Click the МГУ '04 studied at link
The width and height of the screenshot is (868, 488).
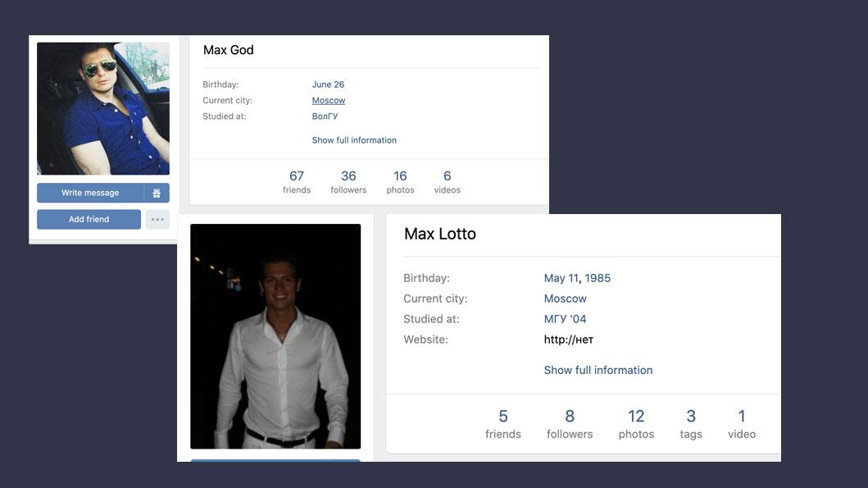click(565, 319)
